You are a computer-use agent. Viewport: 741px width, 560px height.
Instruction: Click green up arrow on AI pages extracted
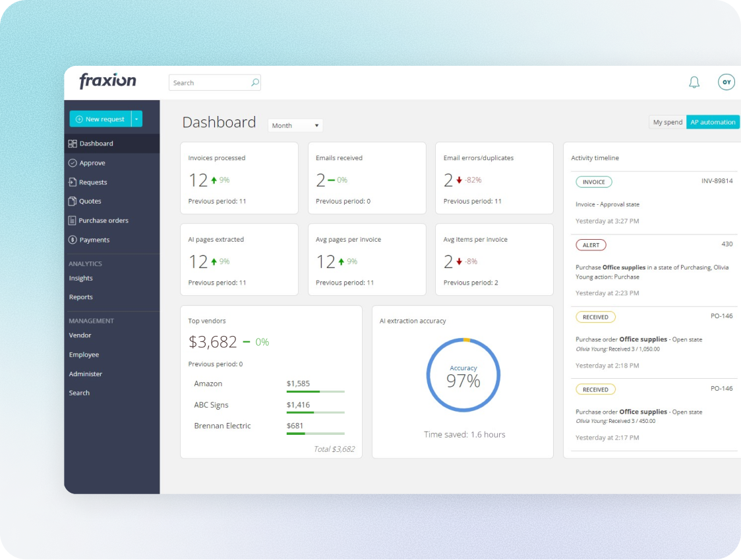click(214, 262)
